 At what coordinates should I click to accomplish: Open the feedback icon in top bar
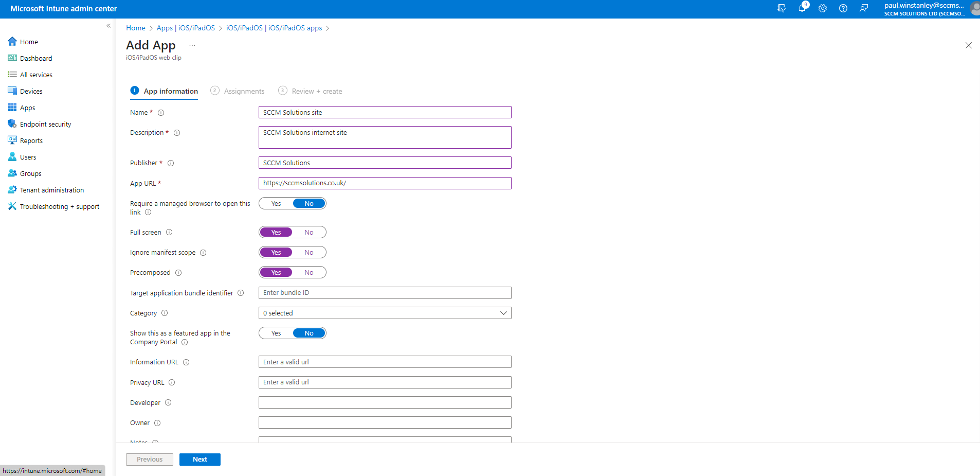click(x=864, y=8)
